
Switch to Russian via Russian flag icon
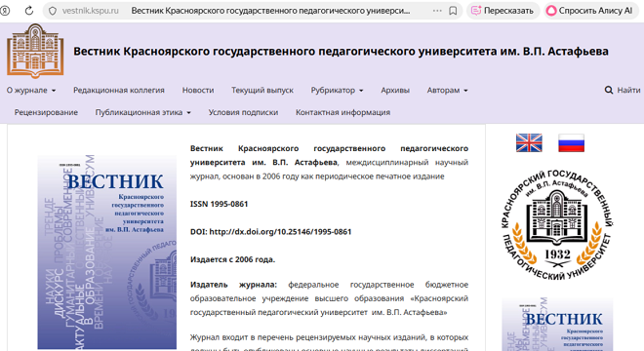pos(571,143)
